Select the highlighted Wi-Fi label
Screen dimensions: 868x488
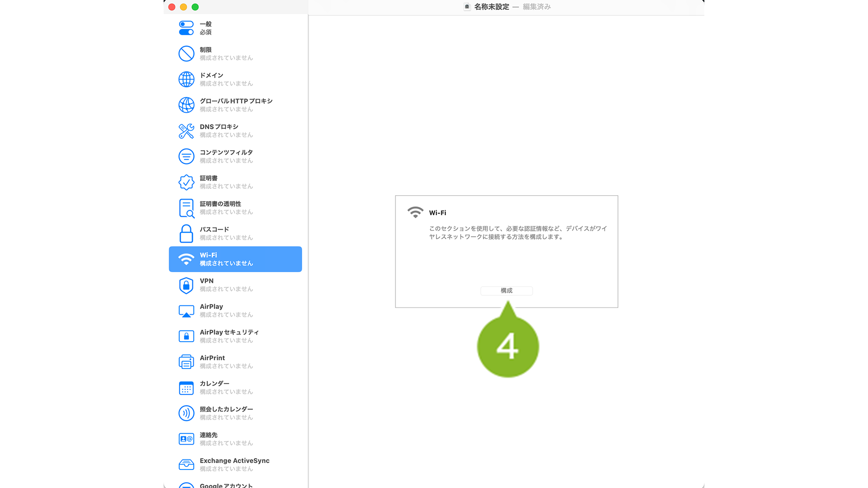(x=208, y=255)
